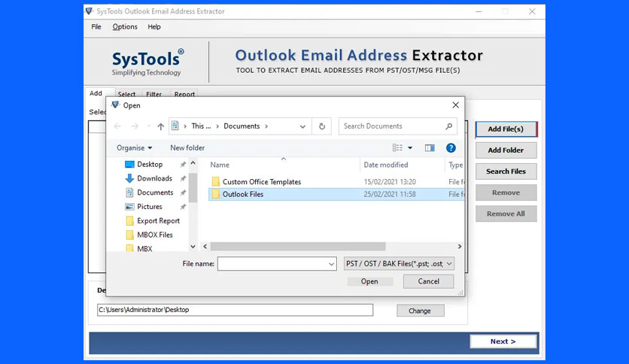
Task: Click the destination path field
Action: [235, 310]
